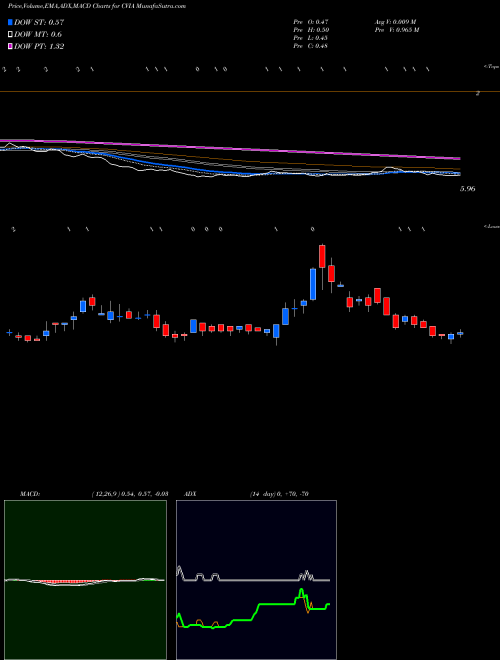Click the magenta DOW PT legend square
Viewport: 500px width, 660px height.
tap(10, 46)
